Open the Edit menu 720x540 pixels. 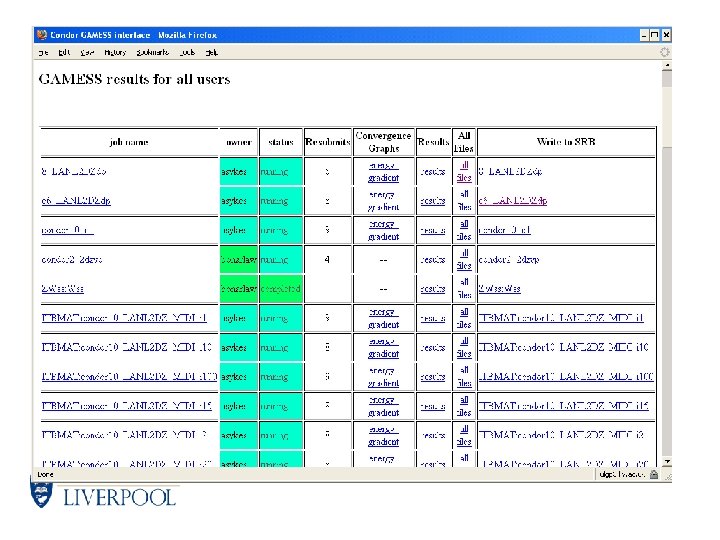click(x=64, y=52)
